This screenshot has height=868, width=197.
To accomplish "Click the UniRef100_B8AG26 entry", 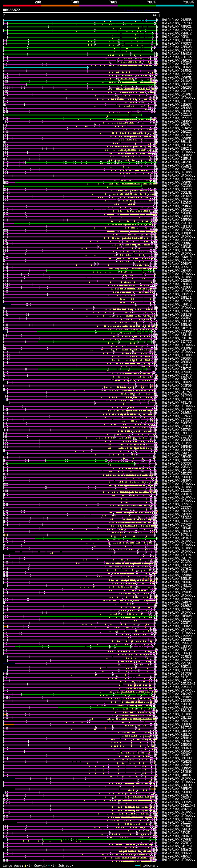I will click(176, 54).
